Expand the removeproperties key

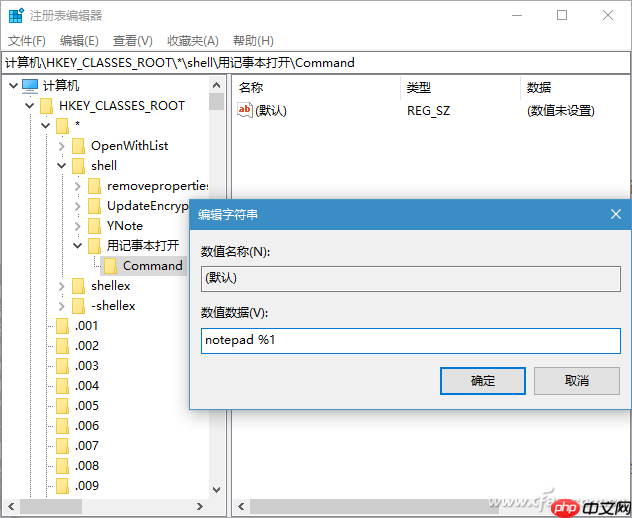point(78,186)
